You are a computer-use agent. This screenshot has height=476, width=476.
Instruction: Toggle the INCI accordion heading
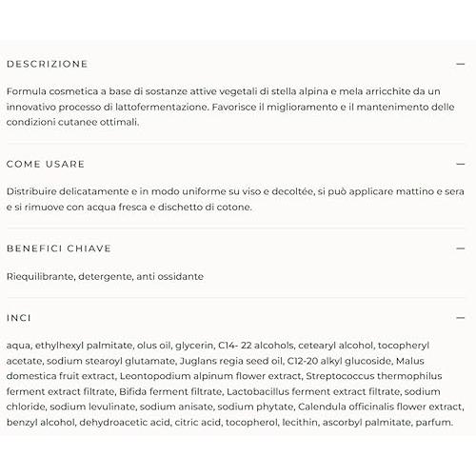pos(19,318)
